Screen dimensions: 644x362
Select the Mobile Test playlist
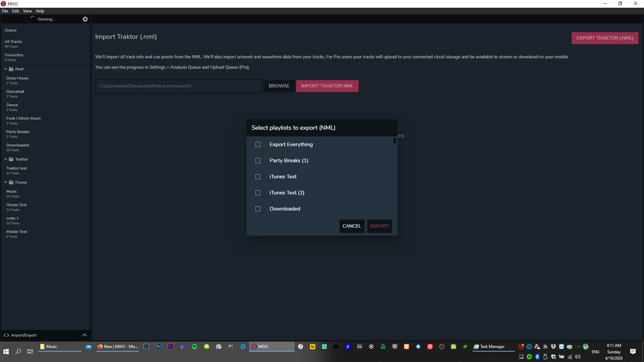[46, 234]
